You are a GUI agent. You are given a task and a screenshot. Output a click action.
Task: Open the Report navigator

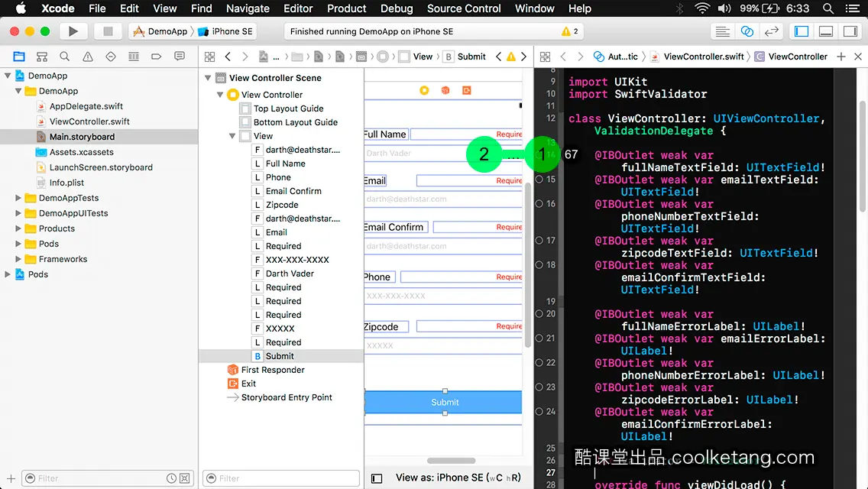click(180, 57)
